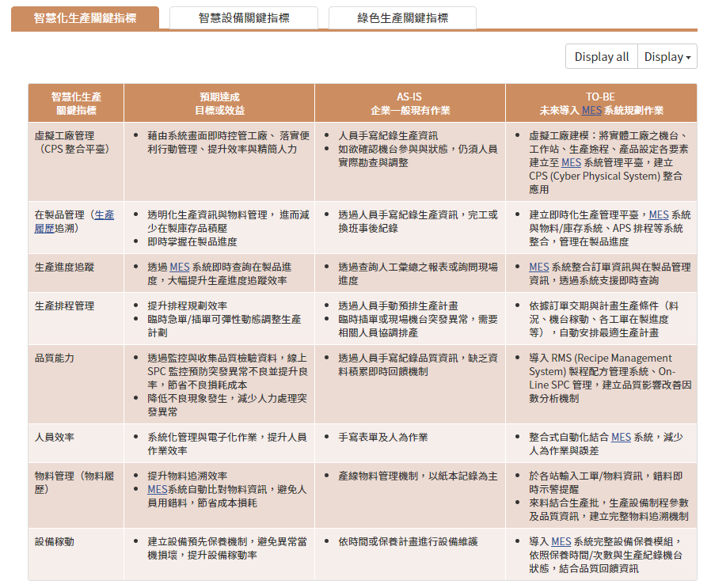Select the 智慧化生產 關鍵指標 column header
Viewport: 711px width, 588px height.
pos(76,104)
